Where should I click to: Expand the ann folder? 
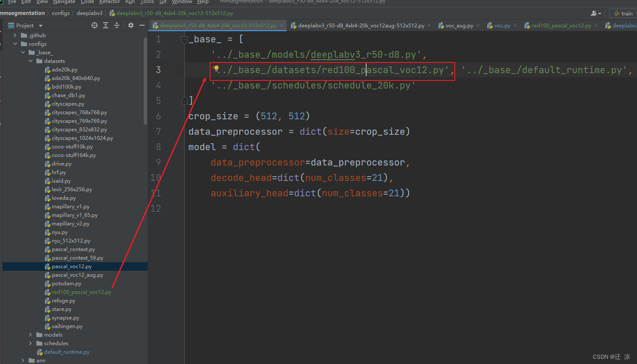(x=23, y=361)
